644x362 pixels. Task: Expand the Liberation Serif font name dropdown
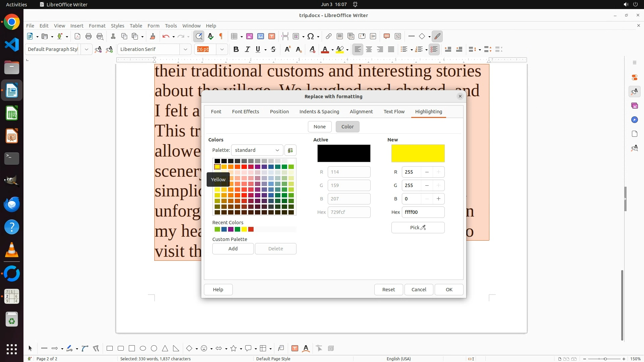click(x=185, y=49)
